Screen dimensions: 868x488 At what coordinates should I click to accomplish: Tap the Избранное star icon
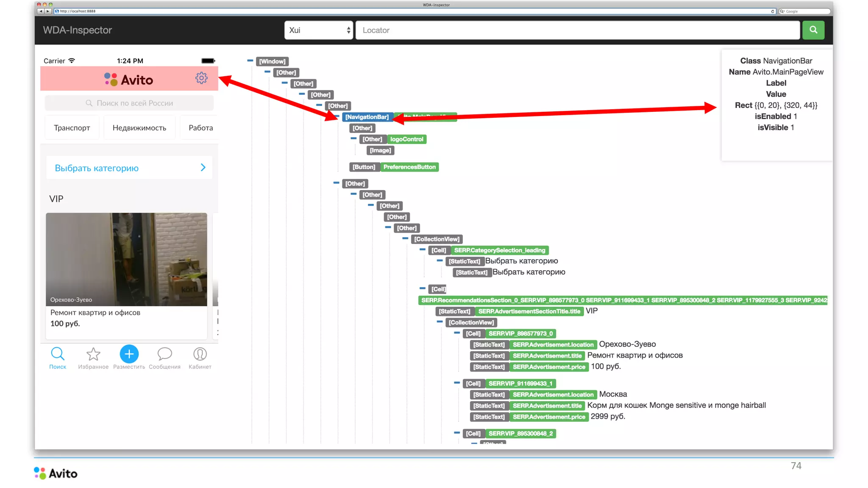click(93, 354)
